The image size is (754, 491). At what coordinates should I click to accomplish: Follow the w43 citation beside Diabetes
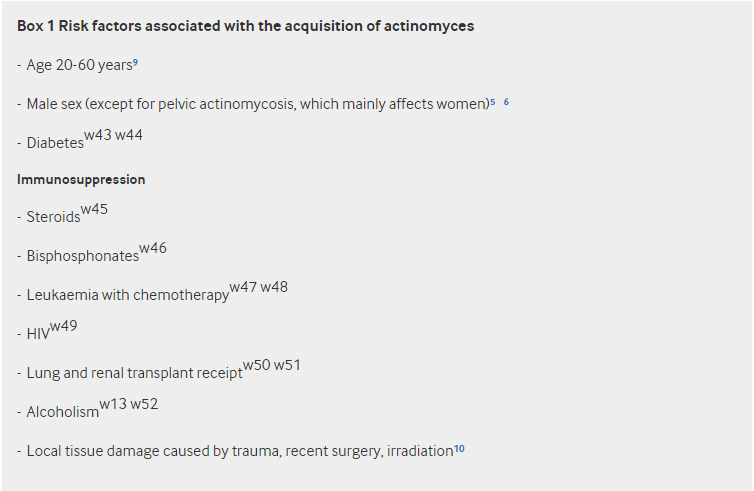pyautogui.click(x=98, y=135)
